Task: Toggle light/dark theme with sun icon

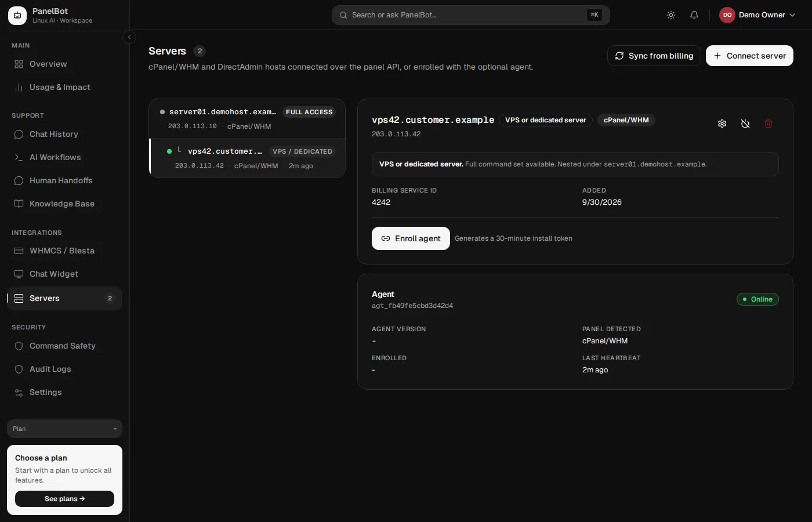Action: pyautogui.click(x=671, y=15)
